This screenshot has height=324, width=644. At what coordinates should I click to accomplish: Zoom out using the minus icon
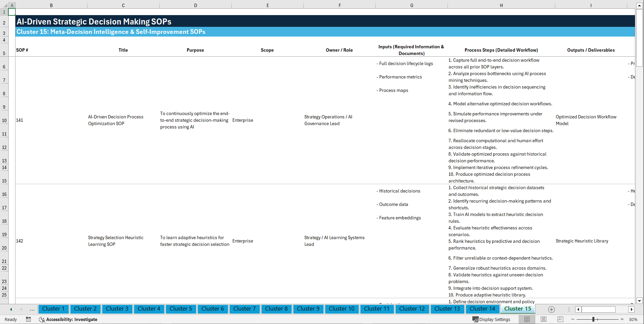pos(573,319)
